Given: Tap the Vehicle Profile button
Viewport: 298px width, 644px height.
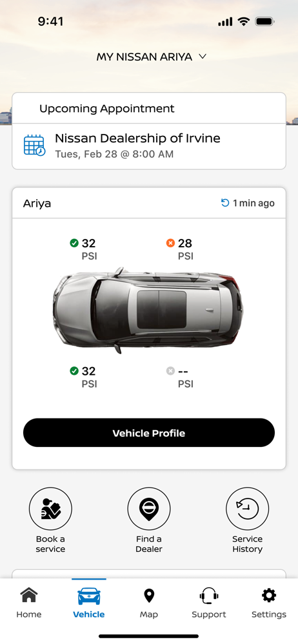Looking at the screenshot, I should tap(148, 433).
